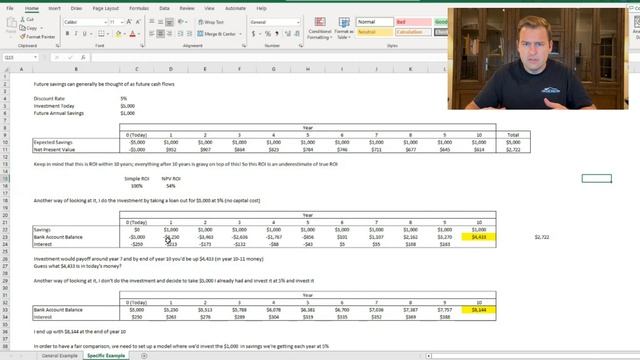Open the View ribbon tab
This screenshot has width=640, height=360.
209,8
